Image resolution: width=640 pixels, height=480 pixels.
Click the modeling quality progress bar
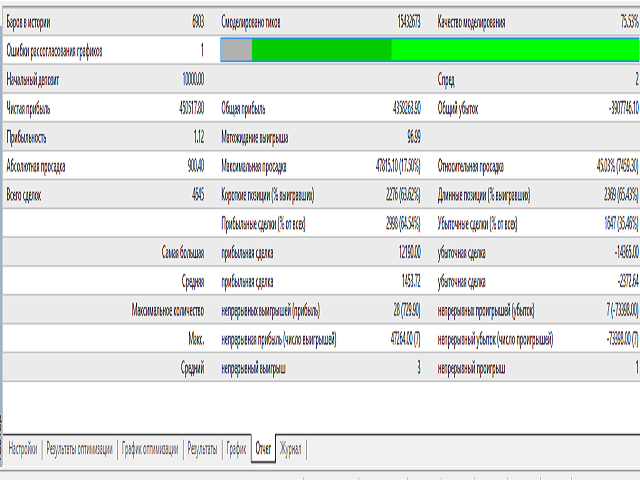tap(429, 50)
